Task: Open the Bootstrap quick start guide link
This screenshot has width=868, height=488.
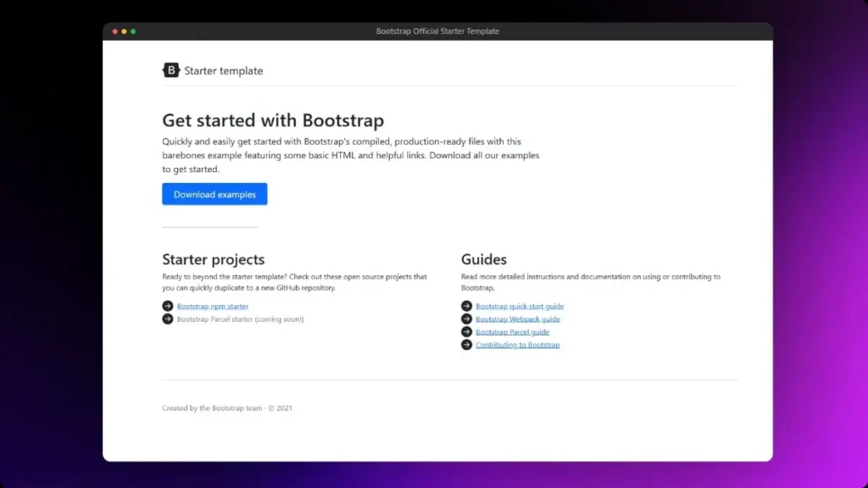Action: (520, 306)
